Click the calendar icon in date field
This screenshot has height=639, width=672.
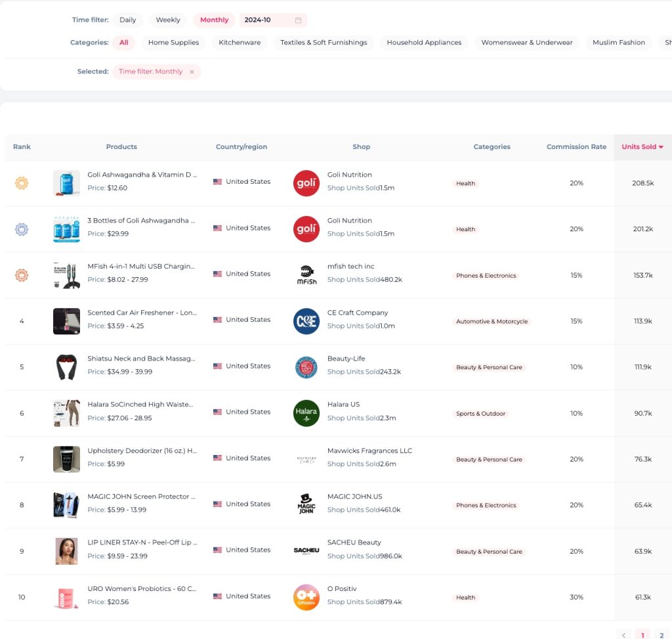298,20
